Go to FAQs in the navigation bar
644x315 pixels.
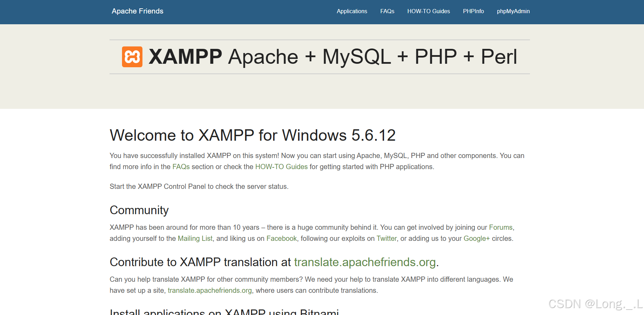point(387,11)
